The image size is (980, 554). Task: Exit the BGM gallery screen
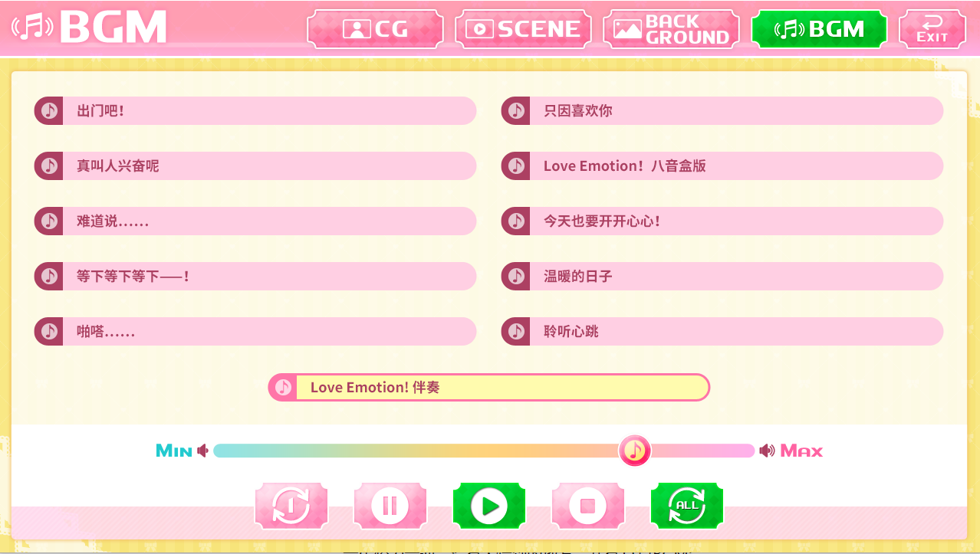tap(932, 29)
